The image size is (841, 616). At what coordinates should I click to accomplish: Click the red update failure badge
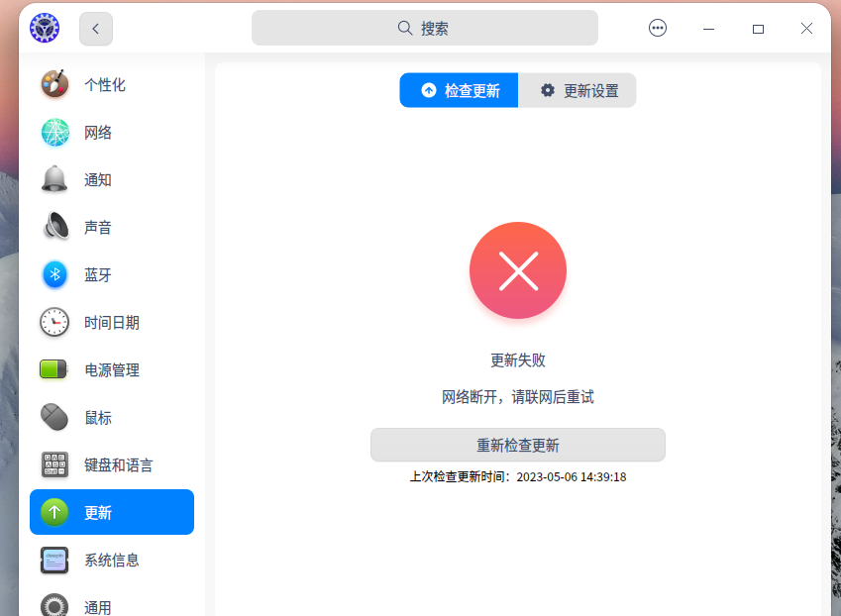[517, 269]
